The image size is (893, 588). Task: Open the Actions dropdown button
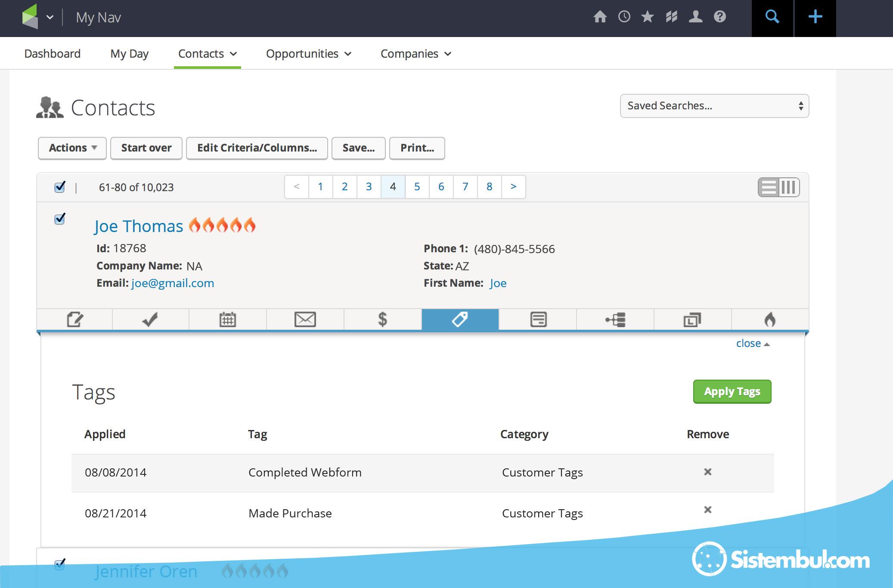click(72, 148)
